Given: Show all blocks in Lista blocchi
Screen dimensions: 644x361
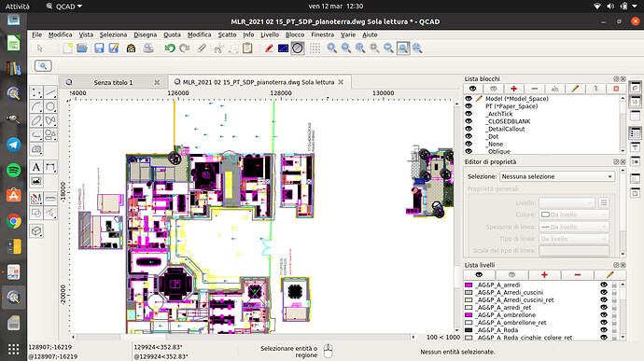Looking at the screenshot, I should 472,89.
